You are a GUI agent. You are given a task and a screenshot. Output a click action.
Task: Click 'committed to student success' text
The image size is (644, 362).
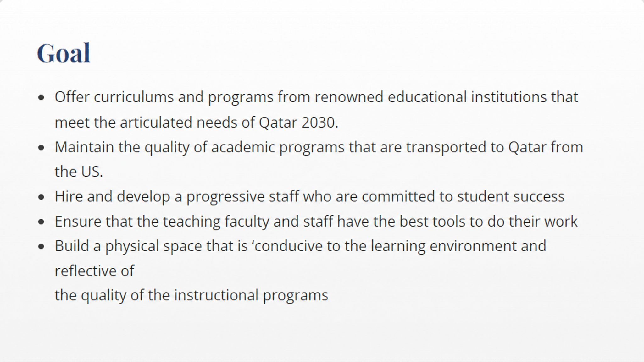pyautogui.click(x=463, y=197)
